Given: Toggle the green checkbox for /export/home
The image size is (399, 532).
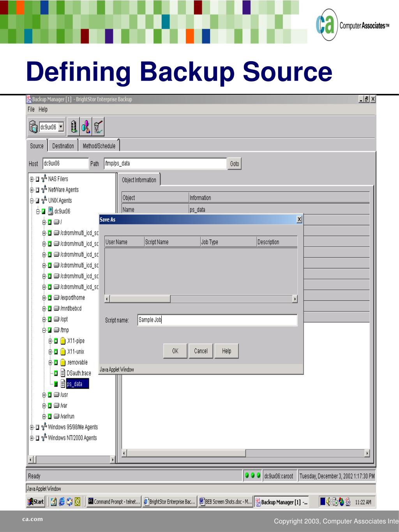Looking at the screenshot, I should coord(50,298).
